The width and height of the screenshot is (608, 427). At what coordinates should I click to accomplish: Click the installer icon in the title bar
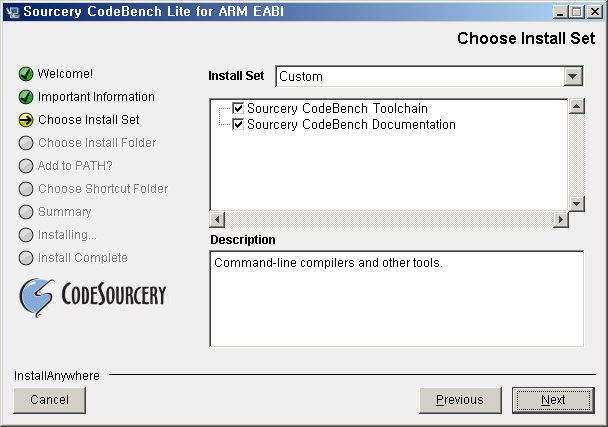[12, 12]
